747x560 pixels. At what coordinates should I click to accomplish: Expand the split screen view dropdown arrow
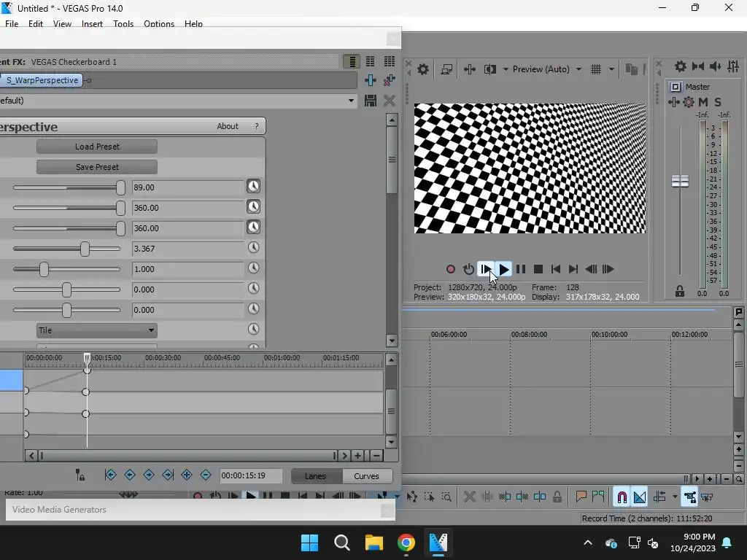point(506,69)
